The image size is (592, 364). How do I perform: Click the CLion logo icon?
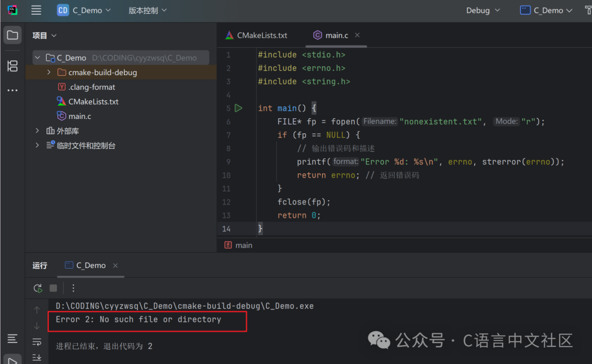pos(13,10)
